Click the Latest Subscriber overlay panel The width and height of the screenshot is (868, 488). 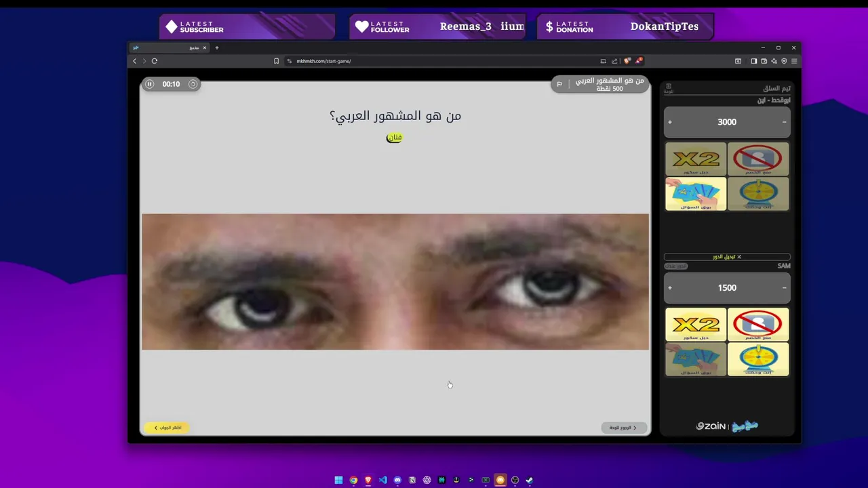(248, 27)
